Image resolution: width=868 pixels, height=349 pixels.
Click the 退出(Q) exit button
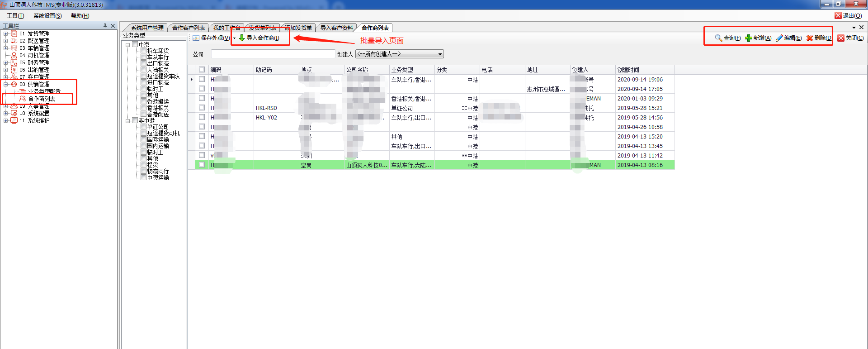coord(848,16)
